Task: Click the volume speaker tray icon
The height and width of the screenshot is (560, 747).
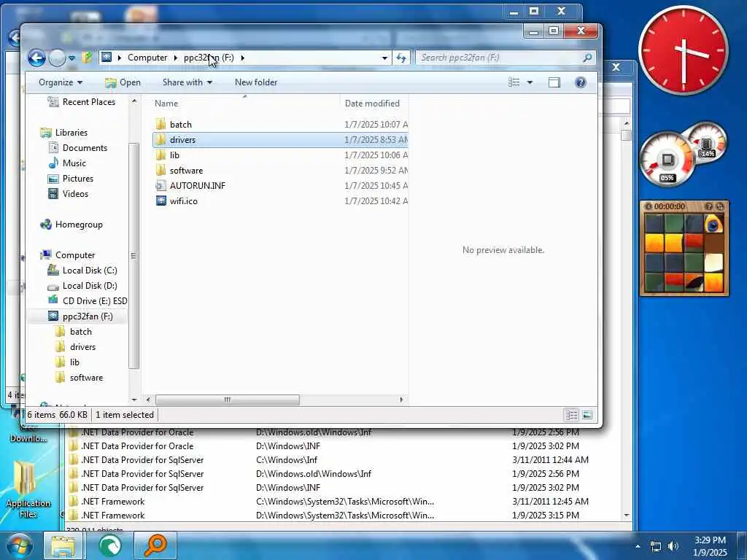Action: click(x=673, y=546)
